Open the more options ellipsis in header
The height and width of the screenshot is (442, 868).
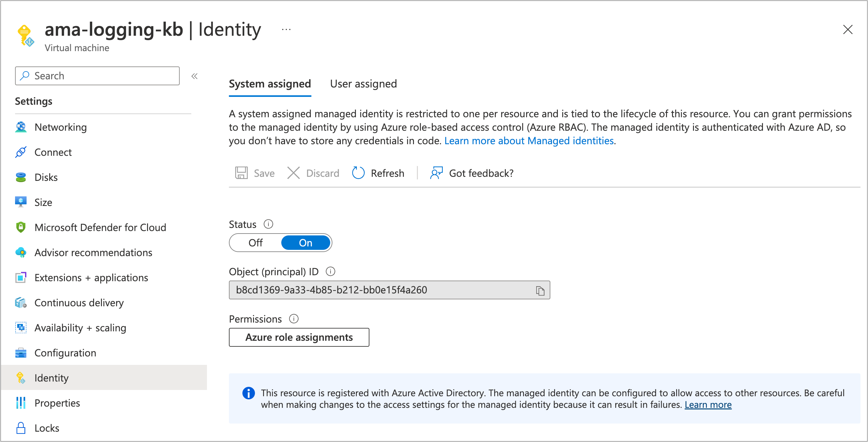pos(286,30)
